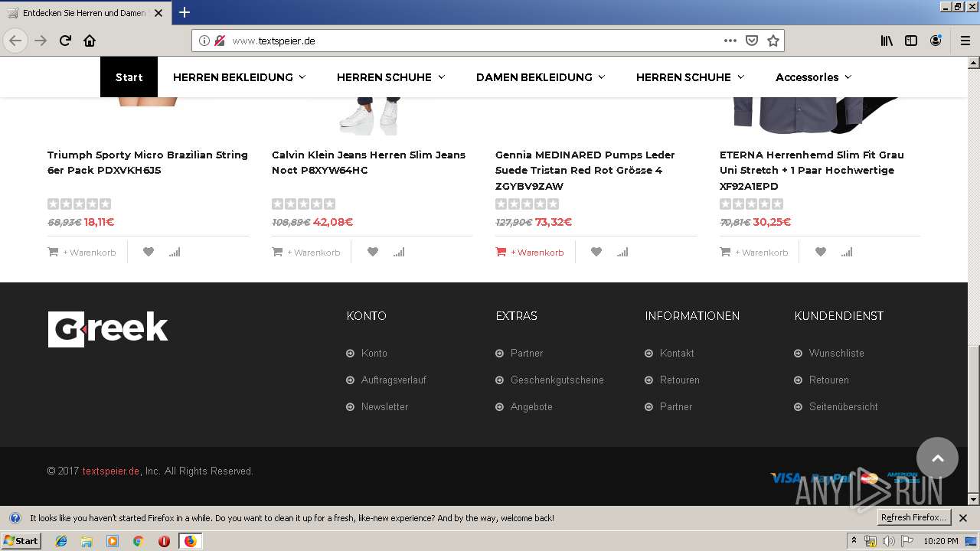Add Gennia MEDINARED Pumps to wishlist heart
Screen dimensions: 980x551
click(596, 252)
